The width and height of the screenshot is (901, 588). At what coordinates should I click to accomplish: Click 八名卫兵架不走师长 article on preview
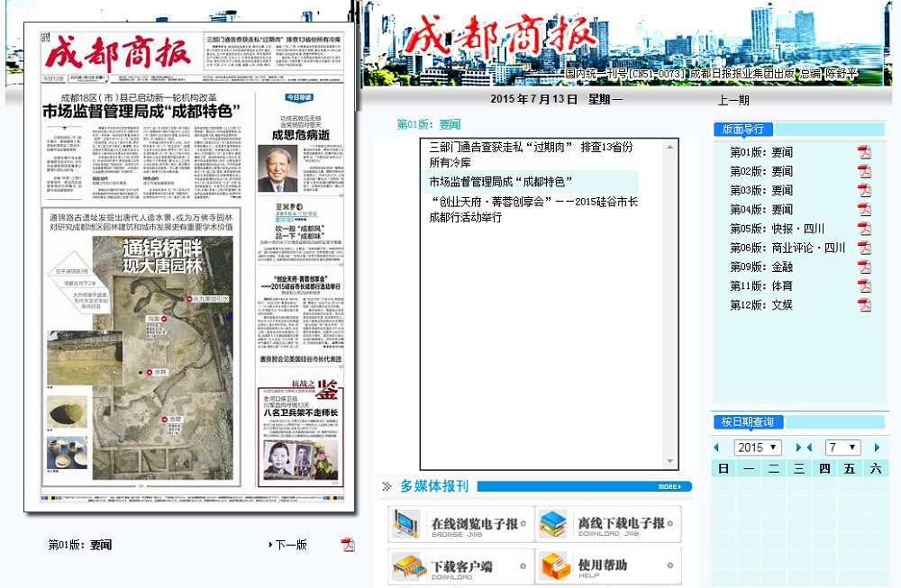pyautogui.click(x=301, y=437)
